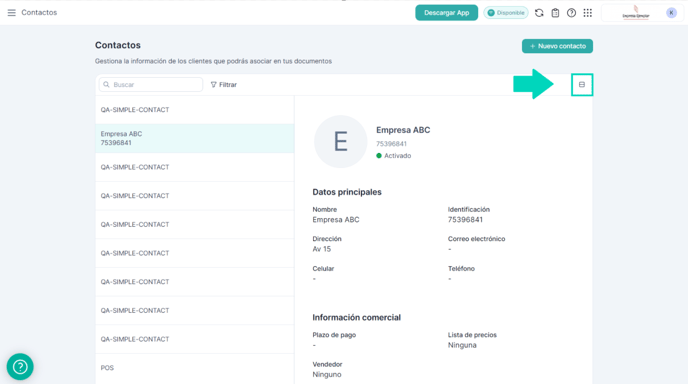Open the hamburger navigation menu
This screenshot has width=688, height=384.
pyautogui.click(x=11, y=13)
